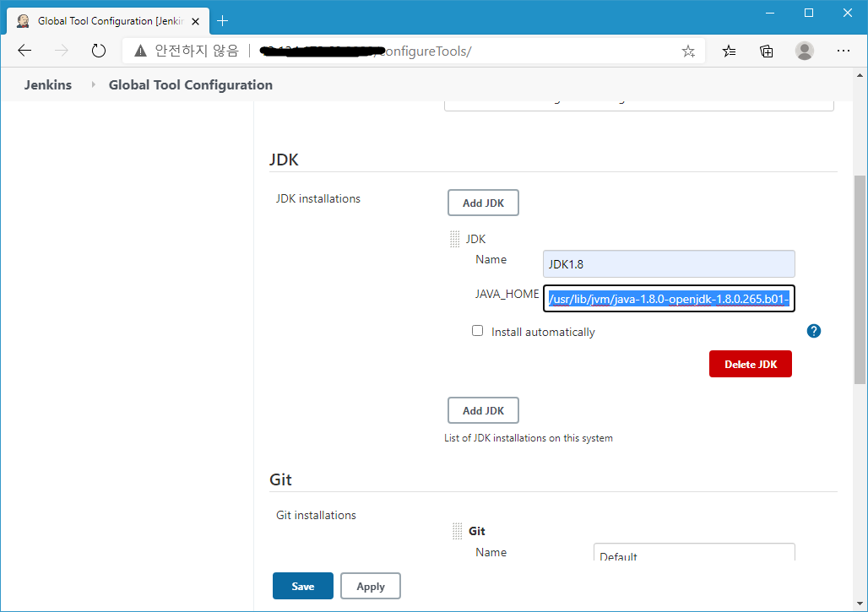The height and width of the screenshot is (612, 868).
Task: Click the upper Add JDK button
Action: click(483, 203)
